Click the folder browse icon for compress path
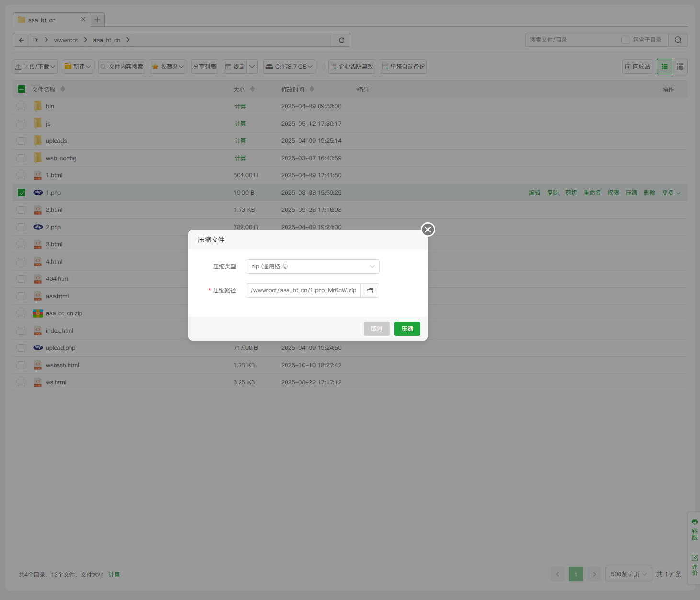Viewport: 700px width, 600px height. (x=370, y=290)
